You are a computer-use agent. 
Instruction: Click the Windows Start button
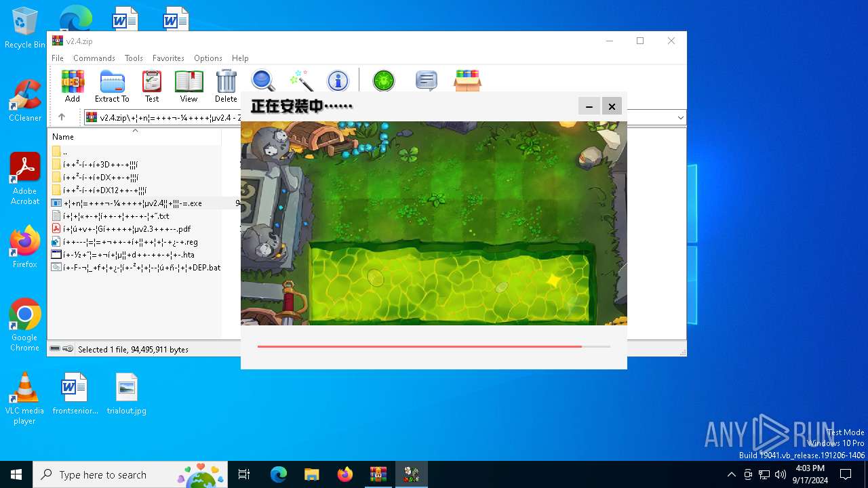16,474
